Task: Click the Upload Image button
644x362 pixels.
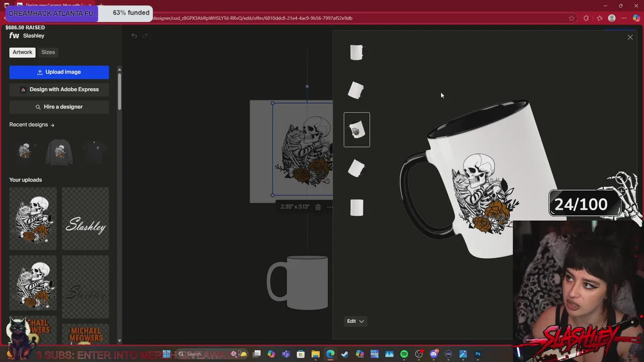Action: tap(59, 72)
